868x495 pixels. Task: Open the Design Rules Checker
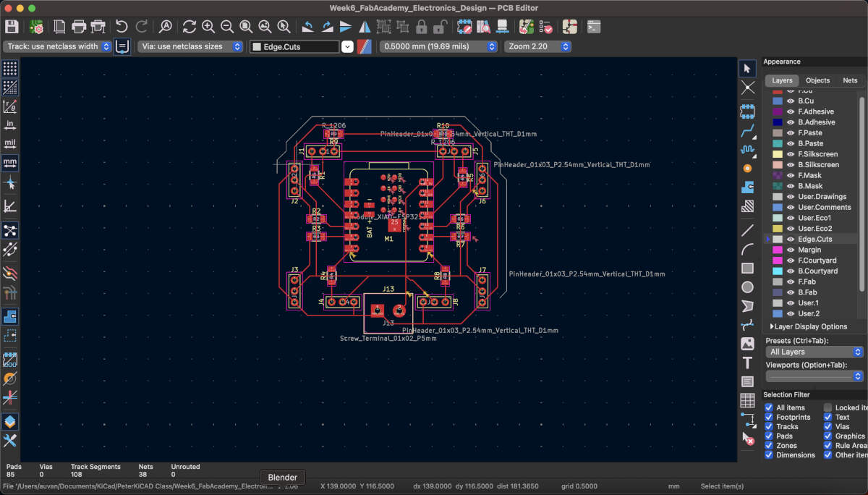click(546, 27)
